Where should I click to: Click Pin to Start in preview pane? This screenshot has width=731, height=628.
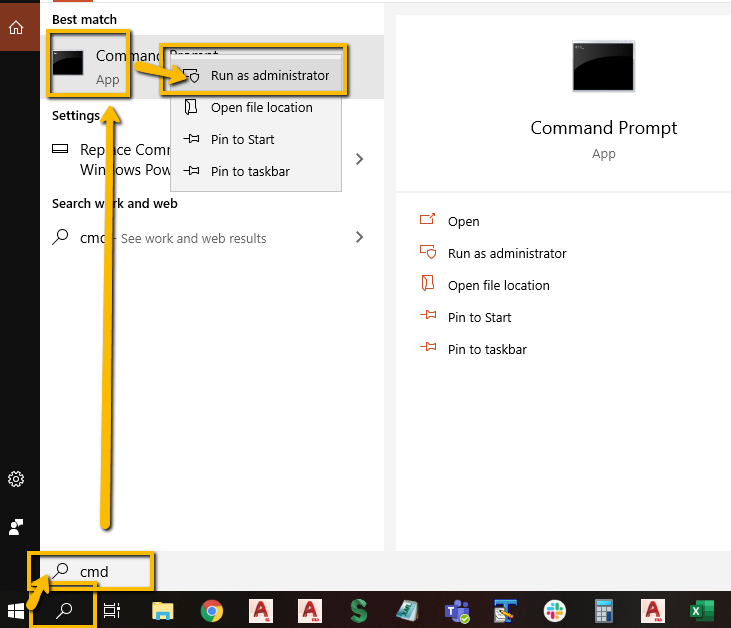[x=465, y=317]
